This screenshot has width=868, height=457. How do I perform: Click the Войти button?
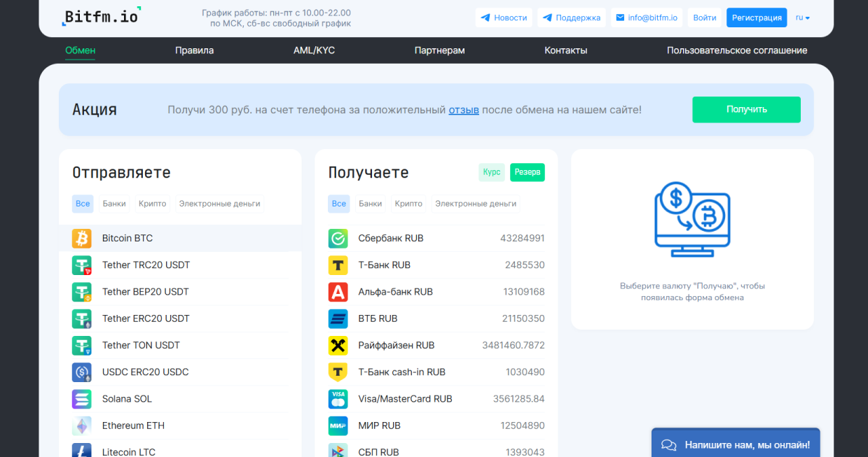pos(705,17)
